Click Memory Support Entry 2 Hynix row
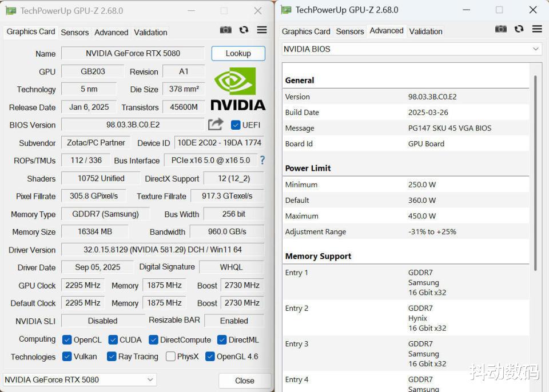This screenshot has width=549, height=392. tap(406, 318)
